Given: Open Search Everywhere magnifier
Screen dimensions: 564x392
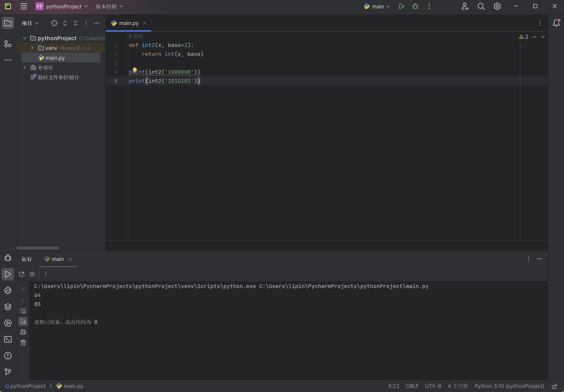Looking at the screenshot, I should click(481, 6).
